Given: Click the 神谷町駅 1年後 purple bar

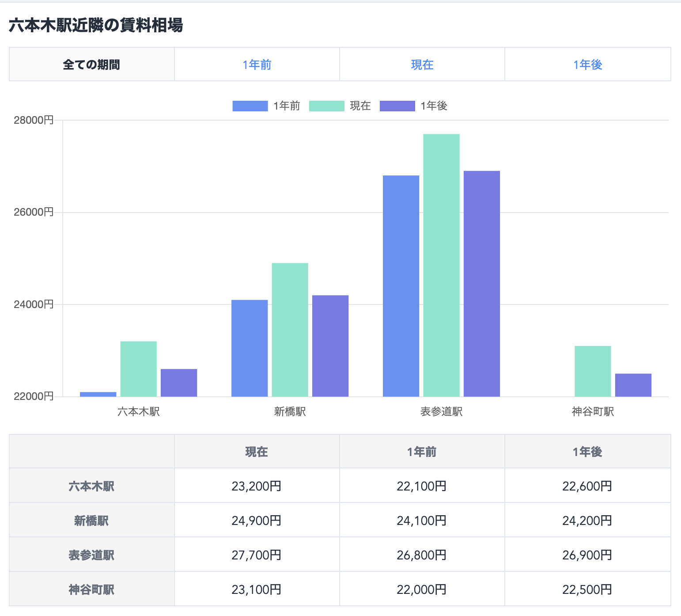Looking at the screenshot, I should coord(633,385).
